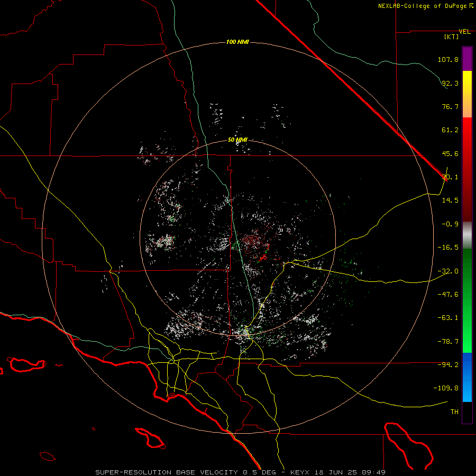Image resolution: width=476 pixels, height=476 pixels.
Task: Pick the red segment of the color bar
Action: [467, 169]
